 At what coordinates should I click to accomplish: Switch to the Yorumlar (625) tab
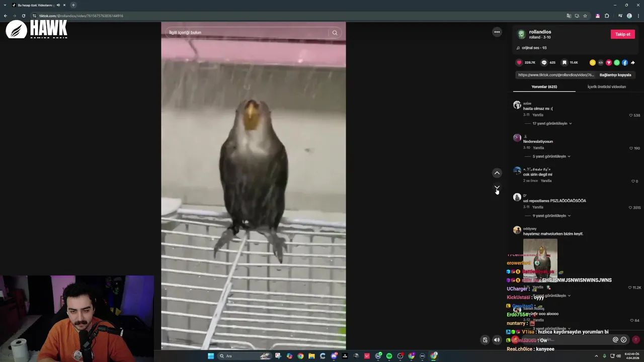click(x=544, y=86)
